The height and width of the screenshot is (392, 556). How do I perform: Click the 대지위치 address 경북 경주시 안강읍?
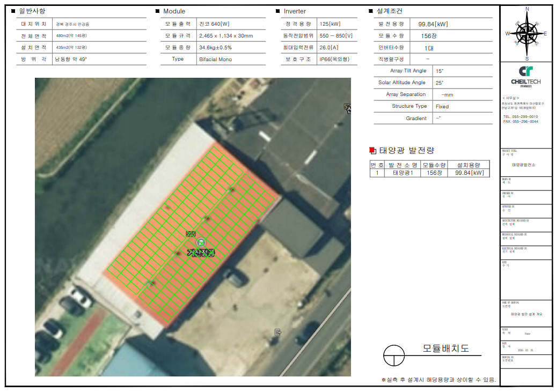[x=72, y=24]
